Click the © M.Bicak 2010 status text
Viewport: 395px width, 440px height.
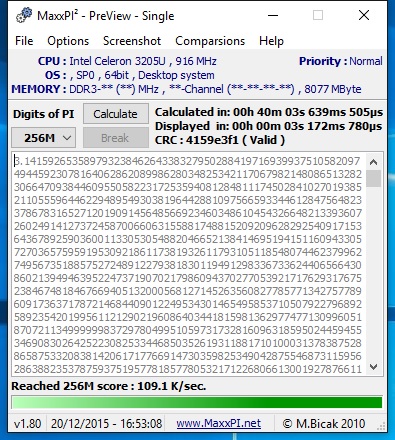click(x=324, y=424)
